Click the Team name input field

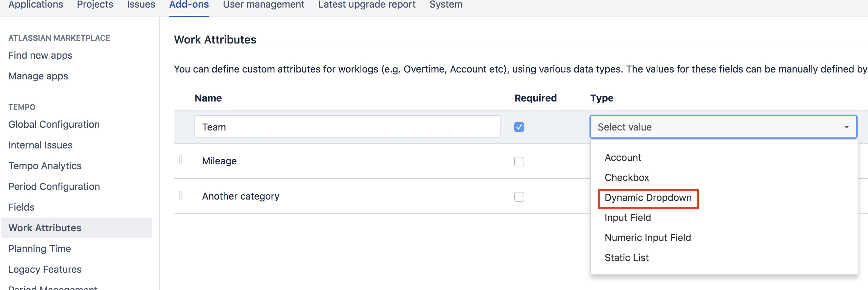347,127
